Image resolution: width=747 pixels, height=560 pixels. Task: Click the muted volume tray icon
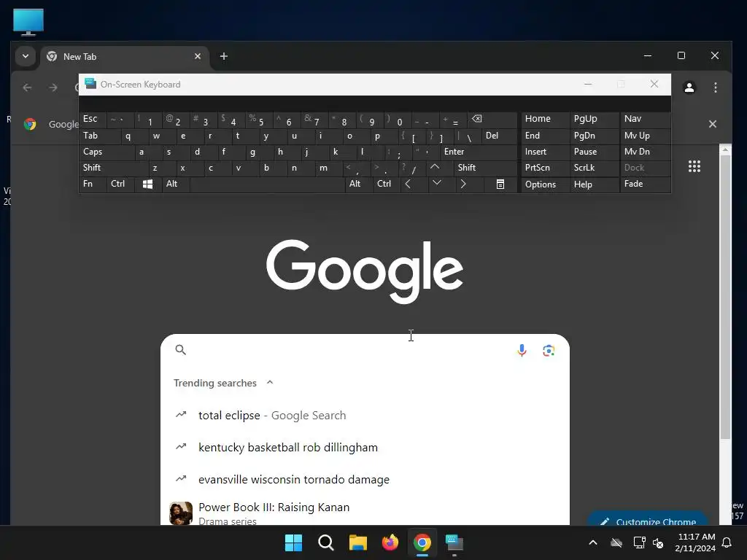point(658,542)
